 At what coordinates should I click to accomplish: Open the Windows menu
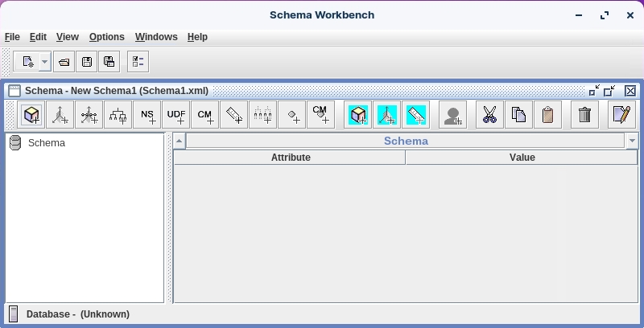pyautogui.click(x=156, y=37)
